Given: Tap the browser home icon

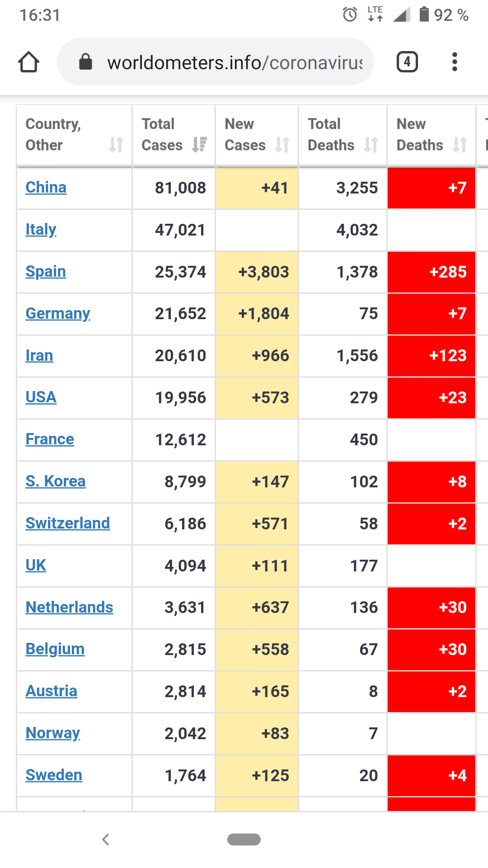Looking at the screenshot, I should coord(28,62).
